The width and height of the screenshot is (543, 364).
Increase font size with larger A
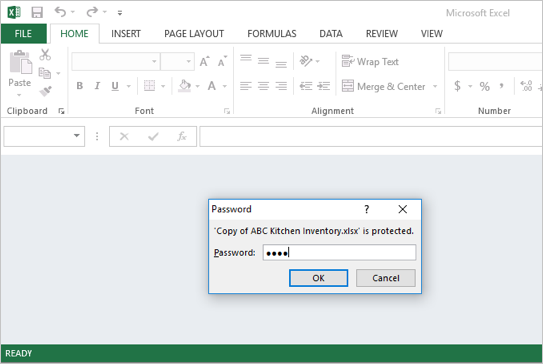[204, 62]
